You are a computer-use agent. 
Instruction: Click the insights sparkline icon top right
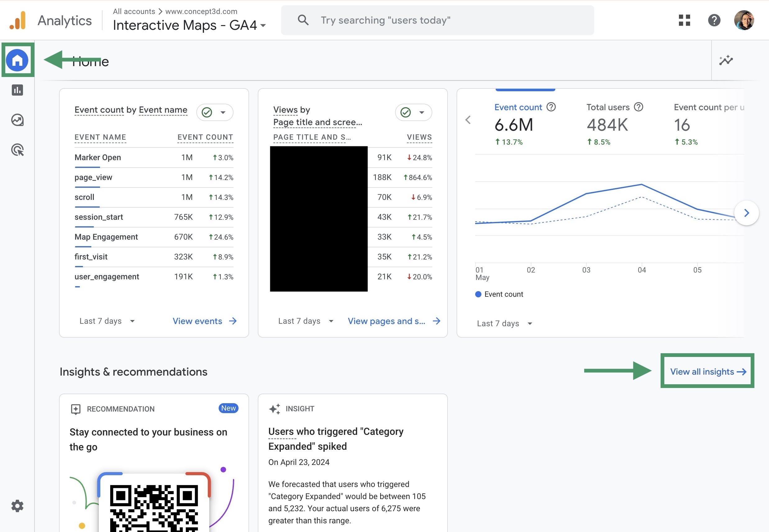point(726,60)
